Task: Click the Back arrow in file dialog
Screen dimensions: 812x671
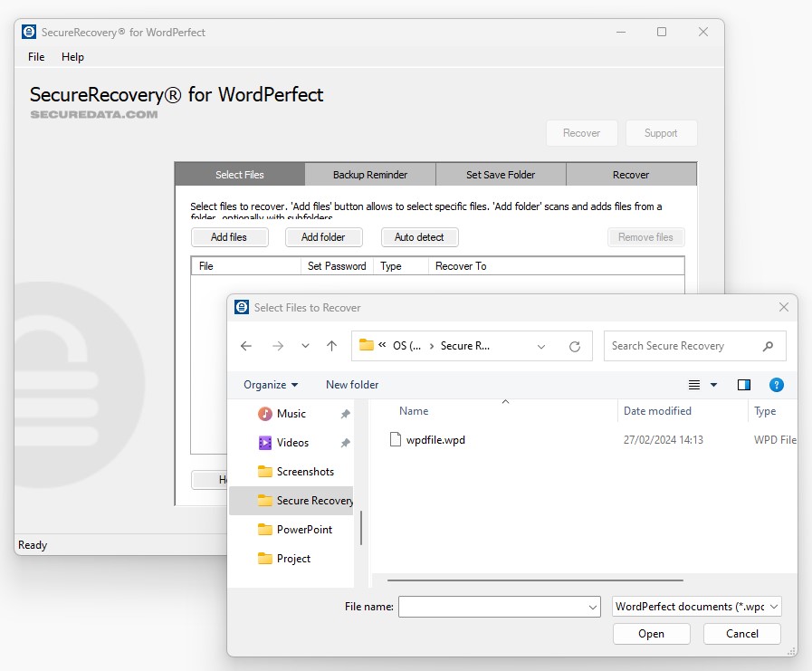Action: 246,346
